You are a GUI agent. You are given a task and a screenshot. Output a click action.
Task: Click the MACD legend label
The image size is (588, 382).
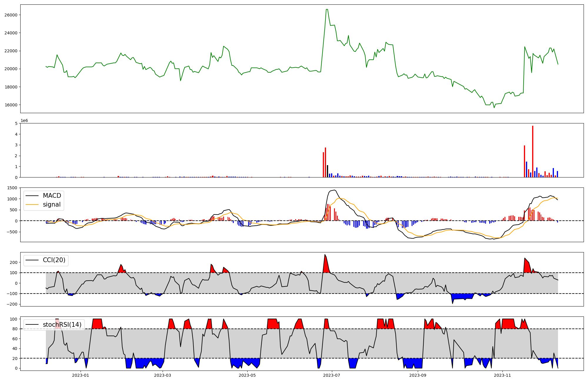click(52, 196)
